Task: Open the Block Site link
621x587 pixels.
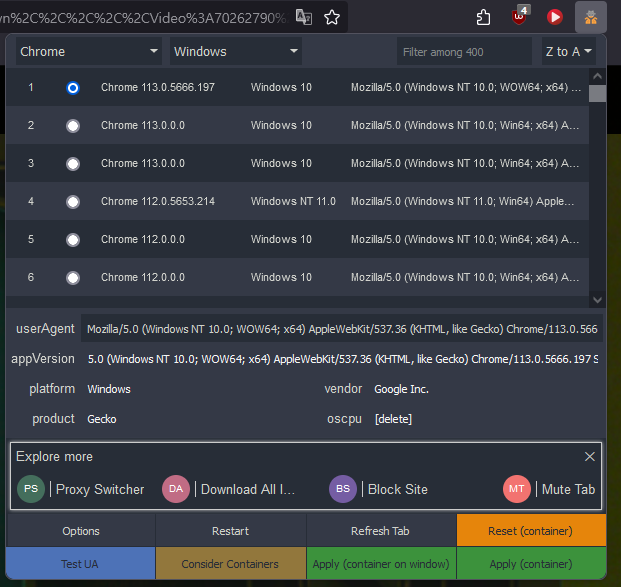Action: [x=398, y=489]
